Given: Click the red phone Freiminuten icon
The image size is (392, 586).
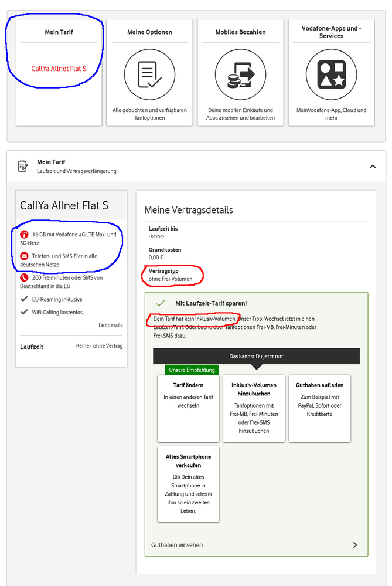Looking at the screenshot, I should pyautogui.click(x=24, y=277).
